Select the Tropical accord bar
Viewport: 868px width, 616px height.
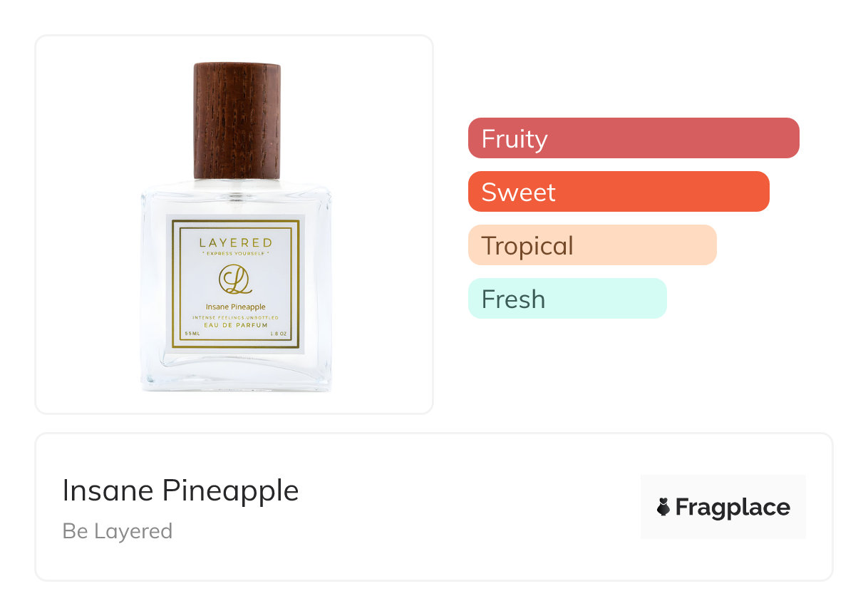point(591,245)
